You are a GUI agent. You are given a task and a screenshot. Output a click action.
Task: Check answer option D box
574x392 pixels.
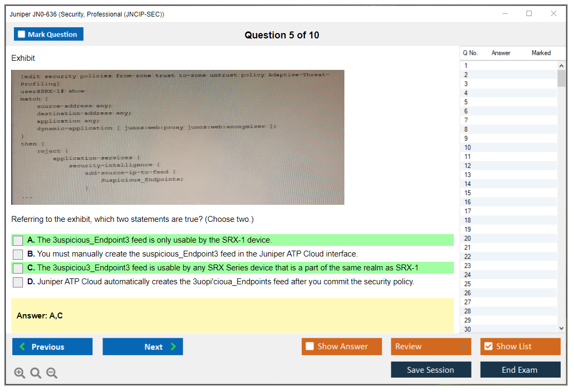coord(18,282)
